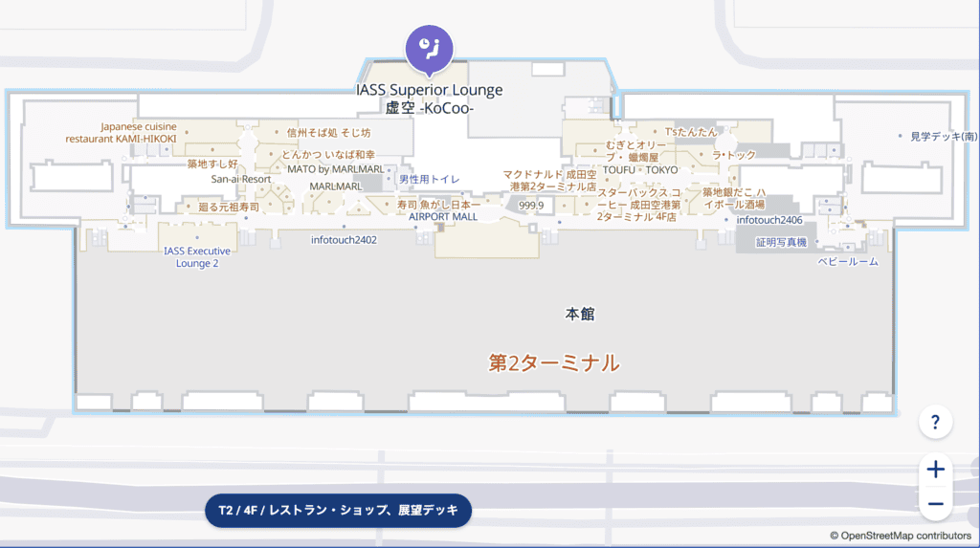This screenshot has width=980, height=548.
Task: Select the infotouch2406 kiosk label
Action: pos(769,220)
